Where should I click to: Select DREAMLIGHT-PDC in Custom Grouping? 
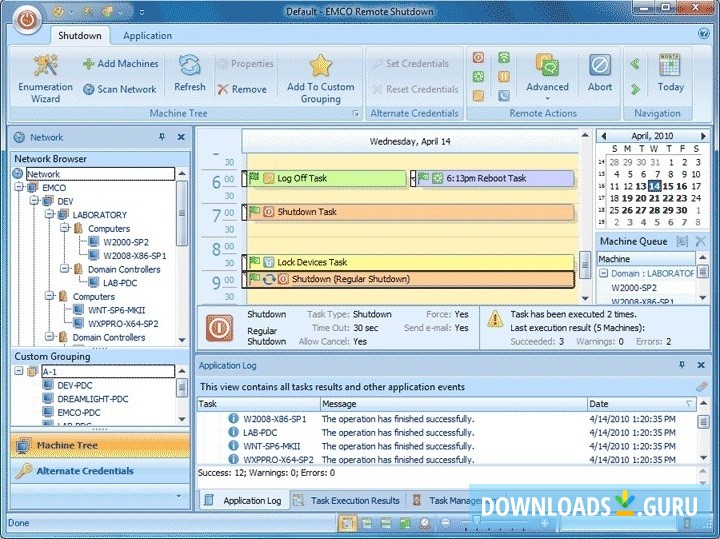pos(93,399)
